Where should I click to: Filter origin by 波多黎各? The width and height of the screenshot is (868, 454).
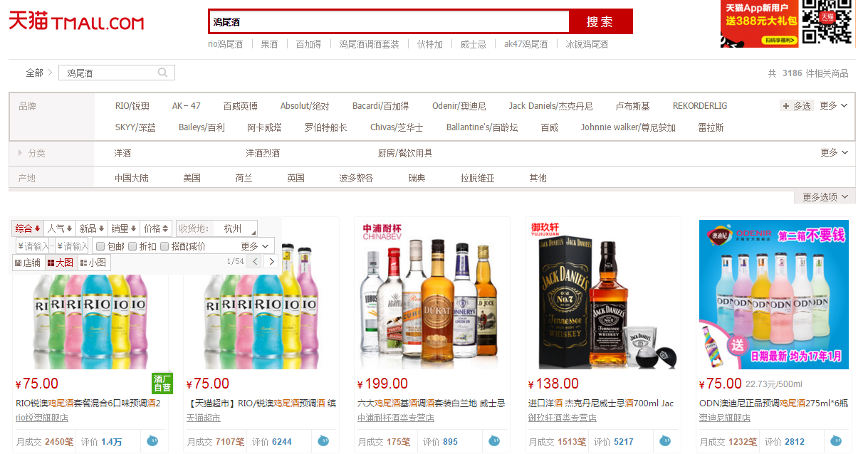(356, 178)
